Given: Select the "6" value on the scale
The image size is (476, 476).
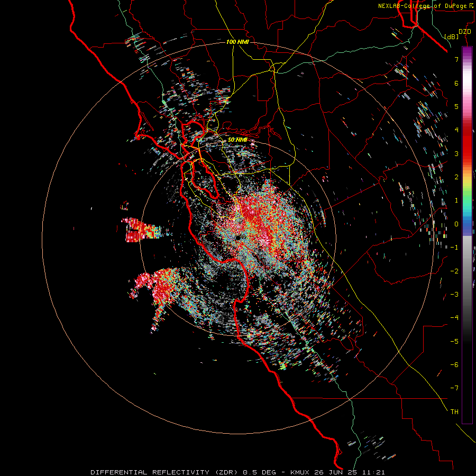Looking at the screenshot, I should coord(456,83).
